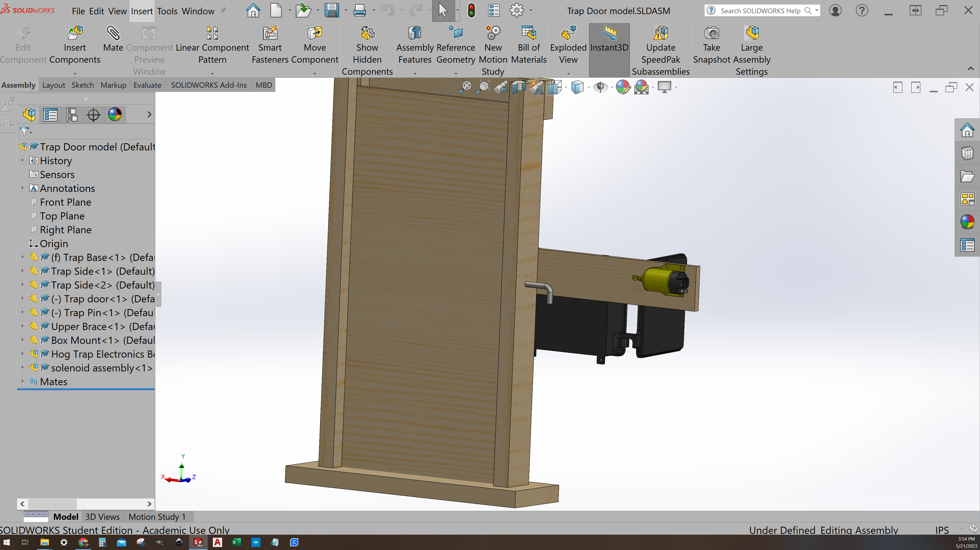Open Motion Study 1 tab
This screenshot has height=550, width=980.
(x=157, y=516)
